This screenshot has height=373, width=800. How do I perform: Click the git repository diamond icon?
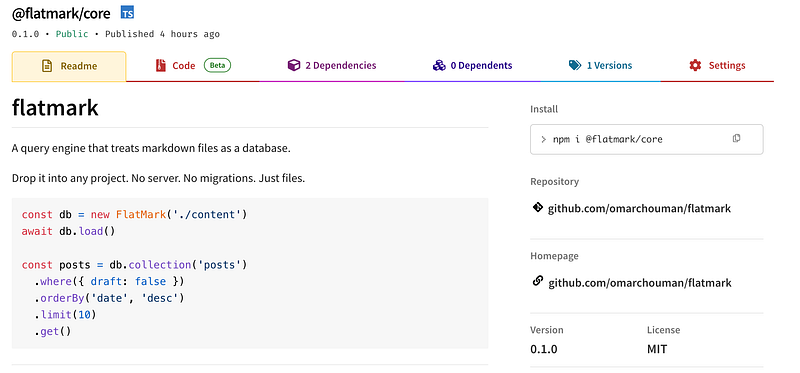coord(537,207)
